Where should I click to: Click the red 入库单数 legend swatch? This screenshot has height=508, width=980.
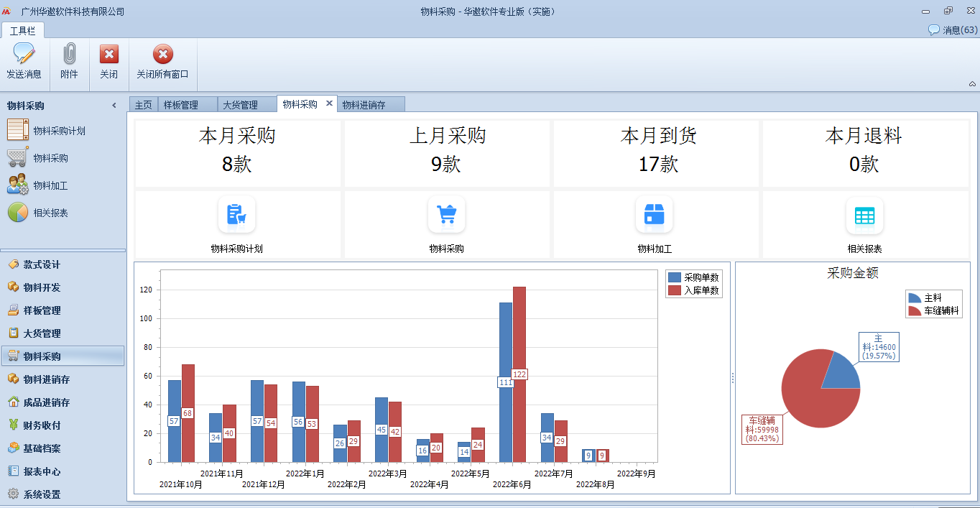[674, 290]
